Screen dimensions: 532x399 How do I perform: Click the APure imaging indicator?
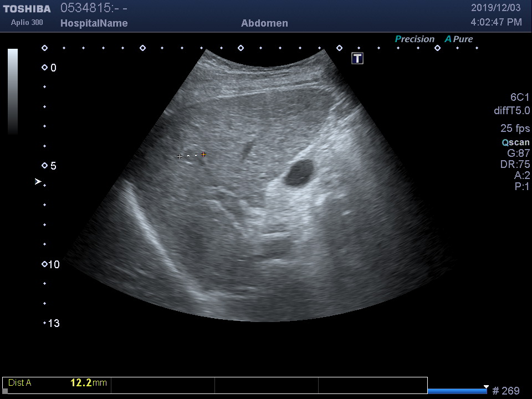(x=459, y=39)
